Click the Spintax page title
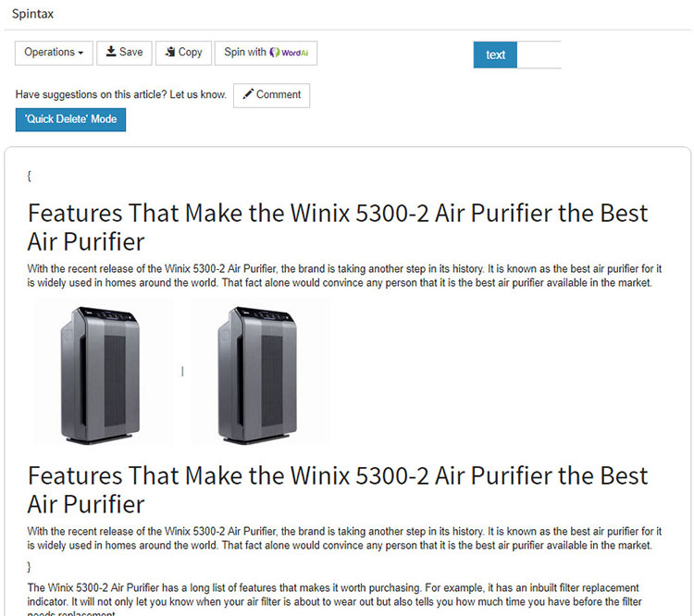The height and width of the screenshot is (616, 694). [32, 14]
